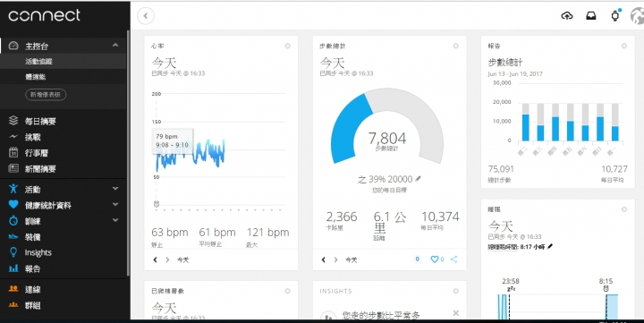Open the user profile avatar
644x323 pixels.
[638, 16]
